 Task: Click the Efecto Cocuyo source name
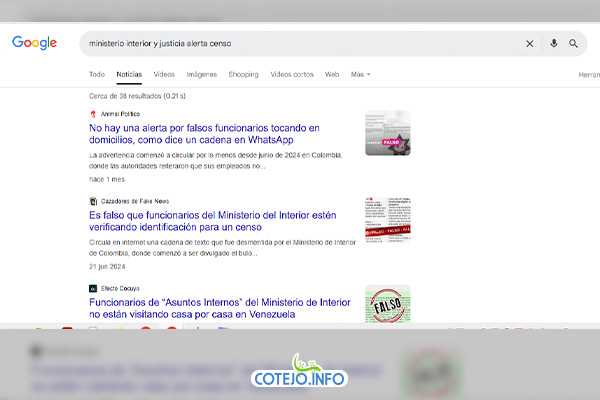120,288
